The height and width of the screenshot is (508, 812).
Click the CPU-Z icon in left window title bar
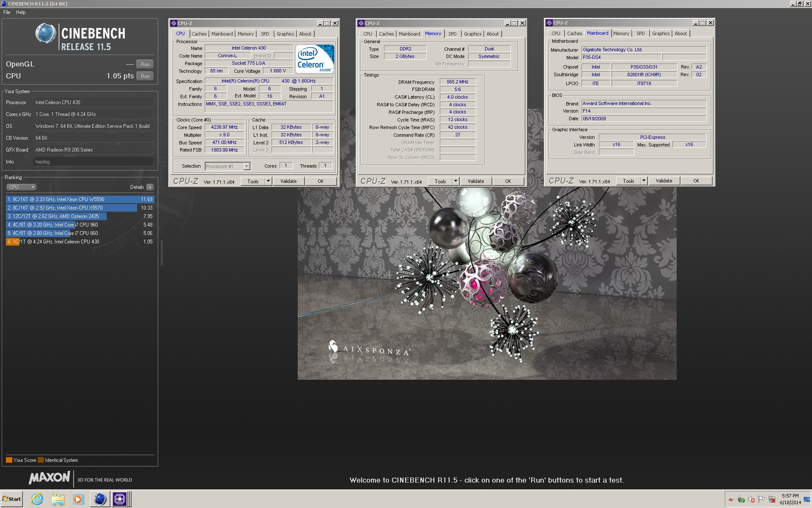tap(173, 23)
